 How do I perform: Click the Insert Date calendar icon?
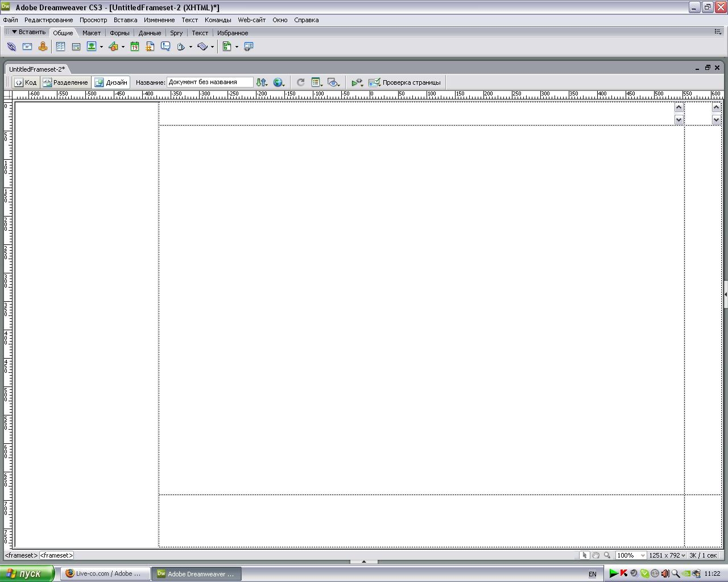point(135,47)
